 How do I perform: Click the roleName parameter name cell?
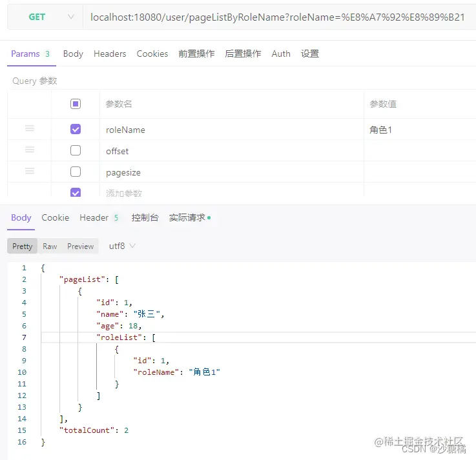(x=232, y=130)
